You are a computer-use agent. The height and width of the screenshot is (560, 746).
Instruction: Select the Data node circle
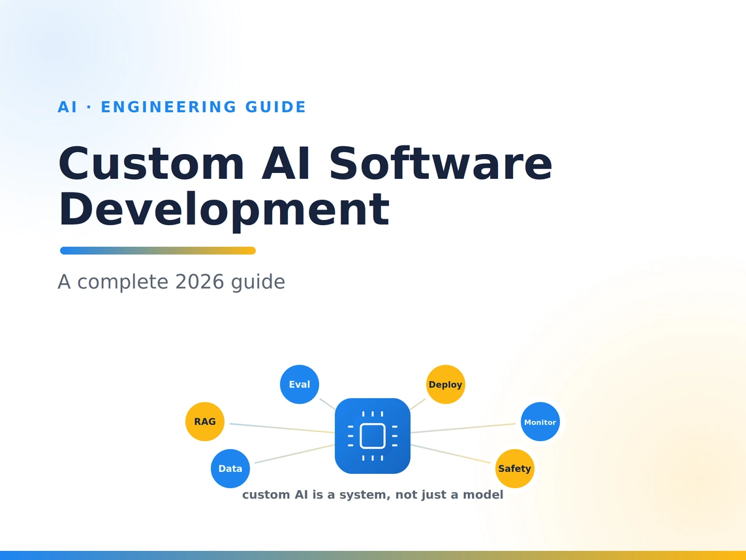(x=230, y=469)
